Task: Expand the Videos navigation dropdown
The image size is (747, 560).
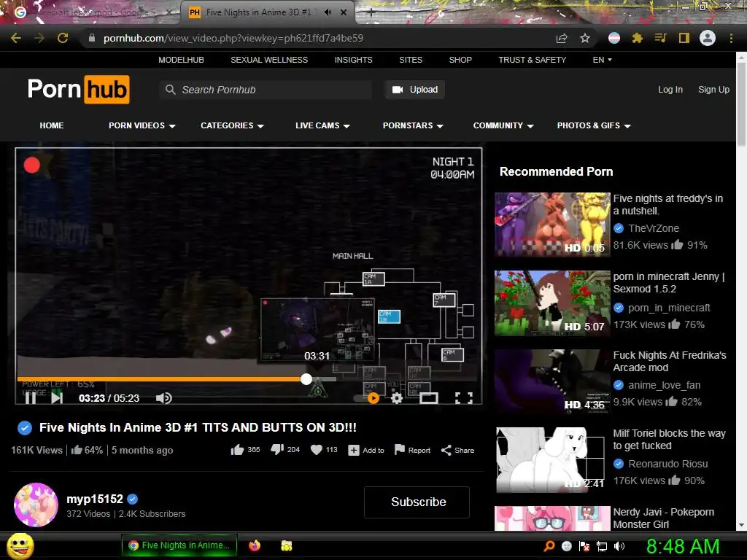Action: pyautogui.click(x=142, y=125)
